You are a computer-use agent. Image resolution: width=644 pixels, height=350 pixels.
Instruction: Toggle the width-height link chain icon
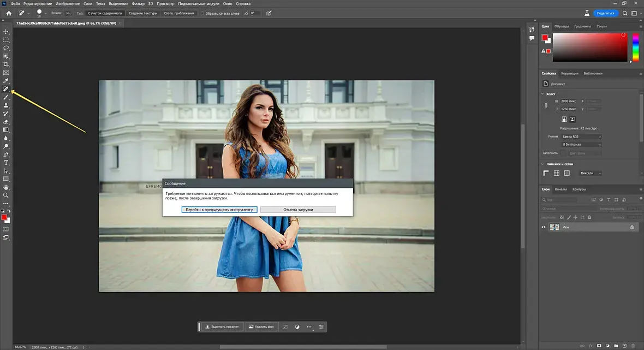[x=546, y=105]
